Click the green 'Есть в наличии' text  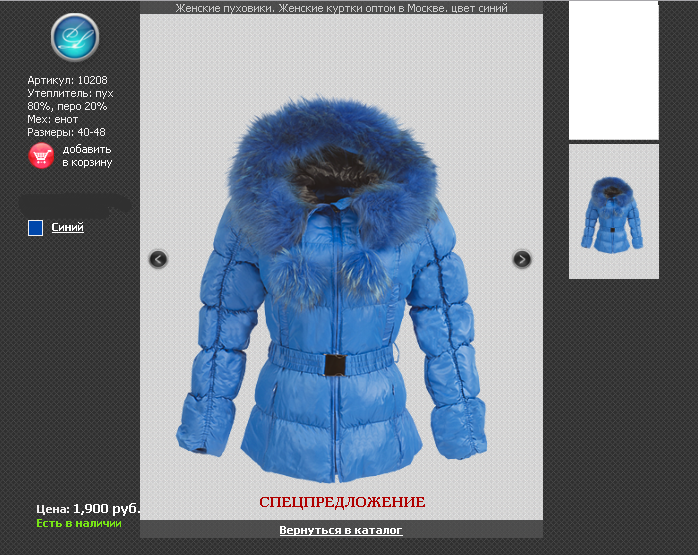(x=79, y=523)
